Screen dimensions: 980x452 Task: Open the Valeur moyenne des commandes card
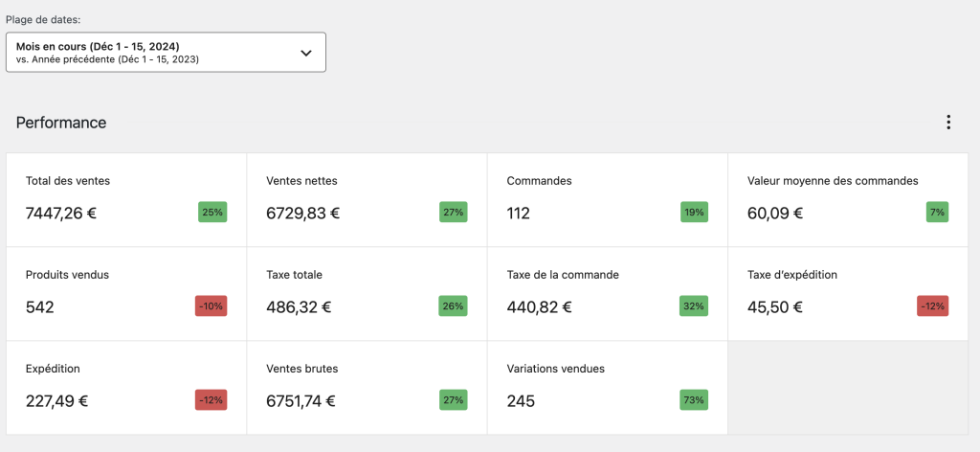click(847, 199)
